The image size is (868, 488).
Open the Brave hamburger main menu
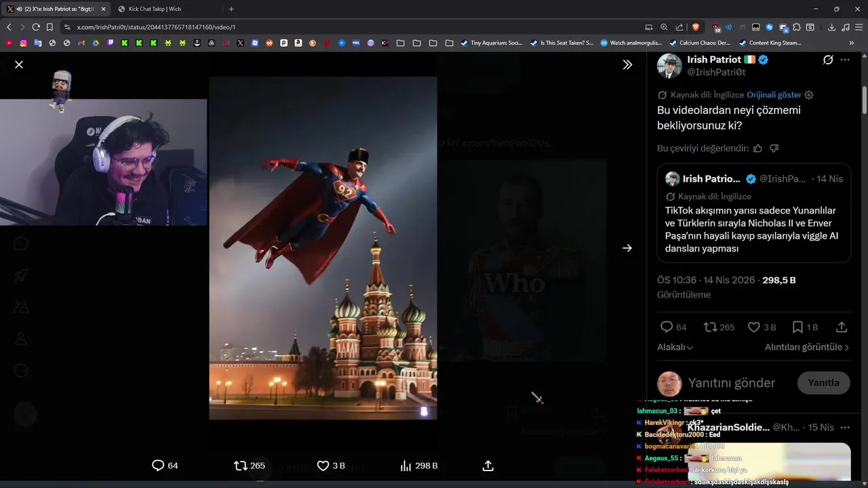click(x=859, y=27)
